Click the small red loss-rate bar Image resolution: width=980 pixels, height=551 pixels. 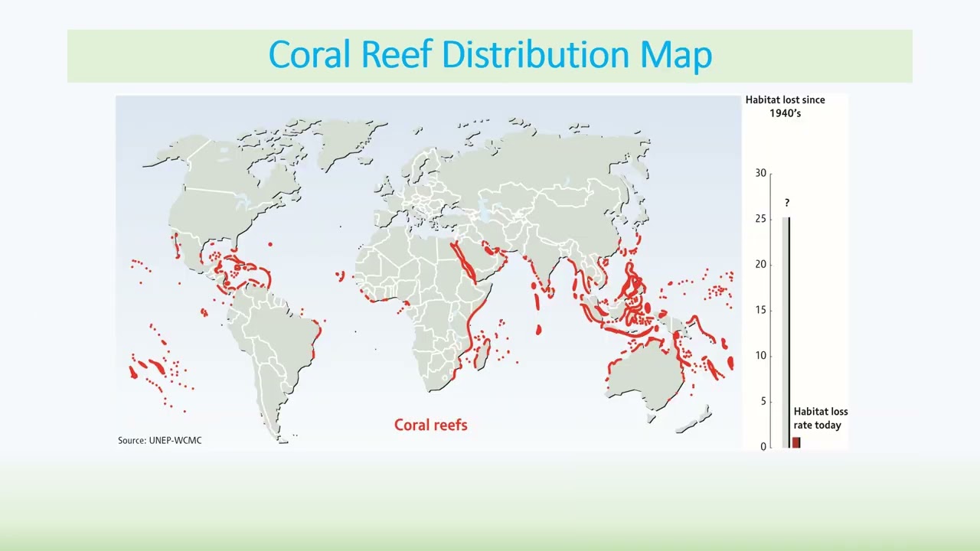[x=796, y=442]
